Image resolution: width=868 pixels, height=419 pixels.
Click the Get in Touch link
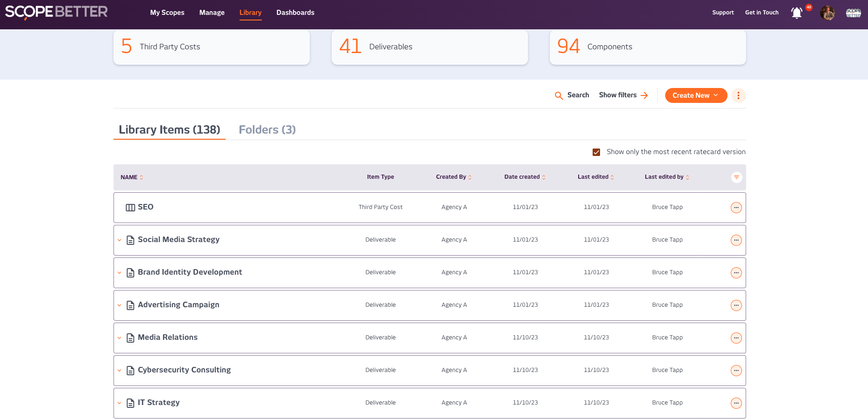761,13
